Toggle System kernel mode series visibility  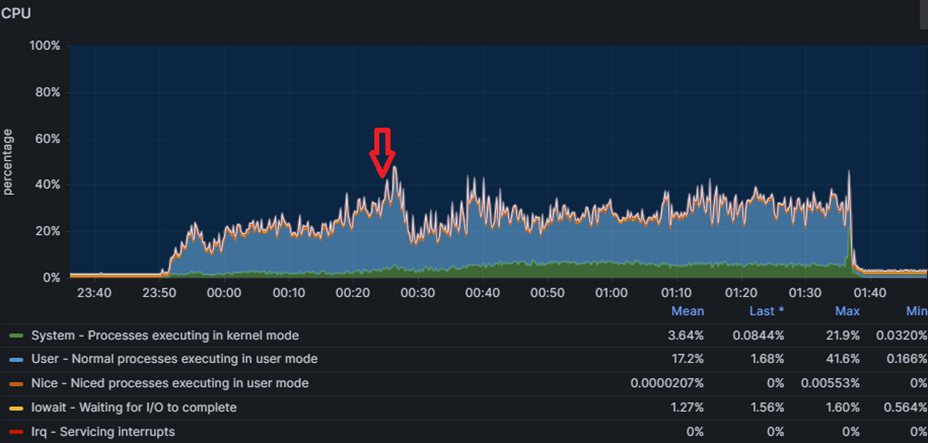click(x=165, y=335)
